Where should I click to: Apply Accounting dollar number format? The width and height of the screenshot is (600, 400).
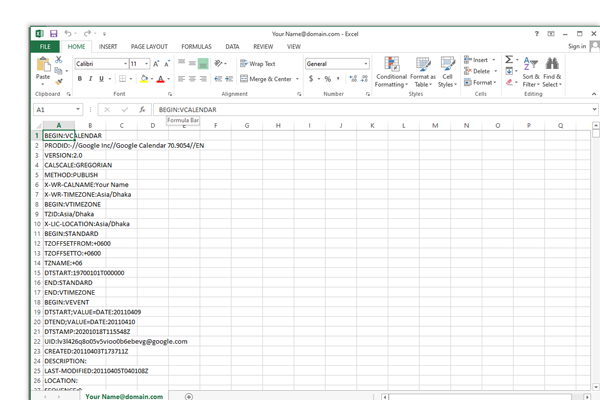311,78
